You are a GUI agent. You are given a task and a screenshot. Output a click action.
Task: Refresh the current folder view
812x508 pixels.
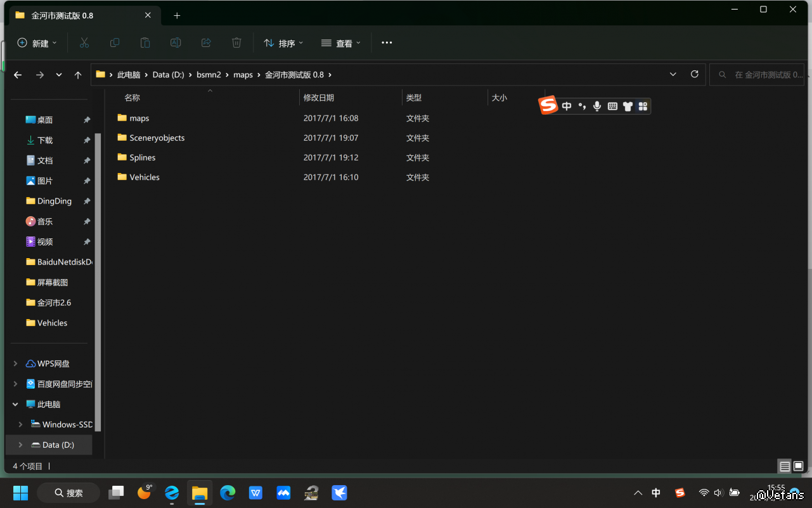(x=695, y=74)
